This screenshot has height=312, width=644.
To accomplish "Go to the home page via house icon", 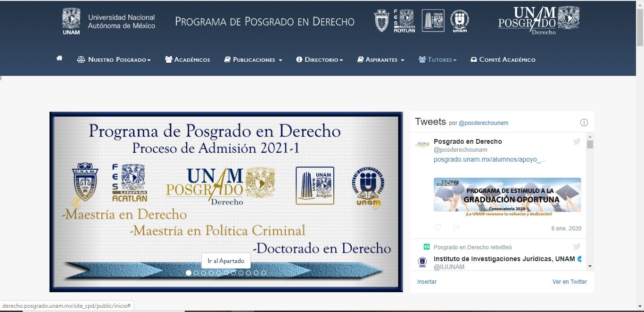I will (x=59, y=58).
